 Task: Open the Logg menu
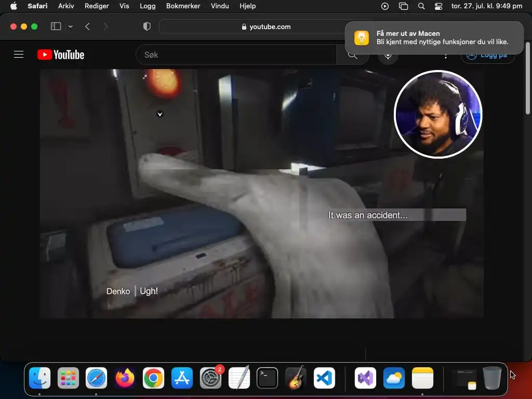coord(148,6)
